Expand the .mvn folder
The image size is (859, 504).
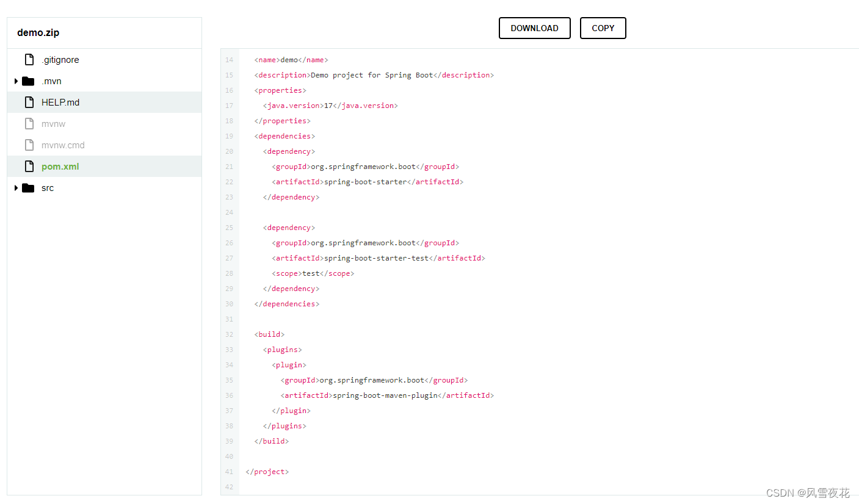point(15,81)
